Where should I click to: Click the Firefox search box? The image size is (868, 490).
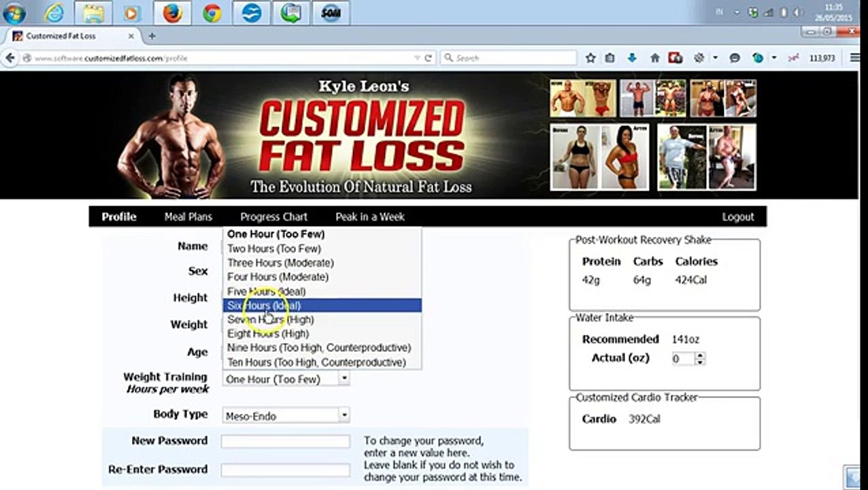tap(509, 59)
